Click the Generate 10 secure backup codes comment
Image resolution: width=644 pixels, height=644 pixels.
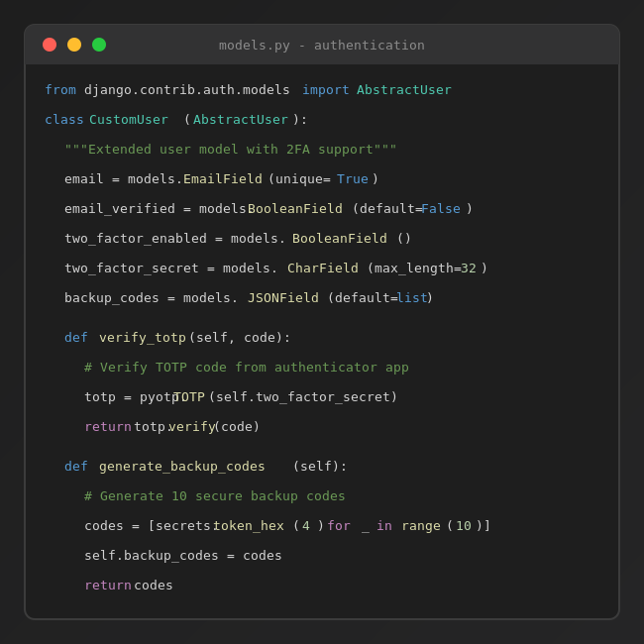(x=215, y=496)
